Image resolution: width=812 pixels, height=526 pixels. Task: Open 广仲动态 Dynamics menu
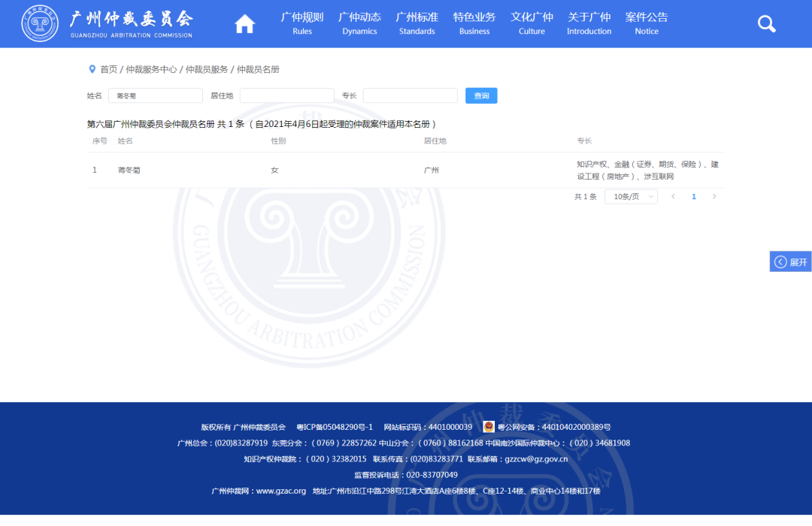[x=359, y=24]
